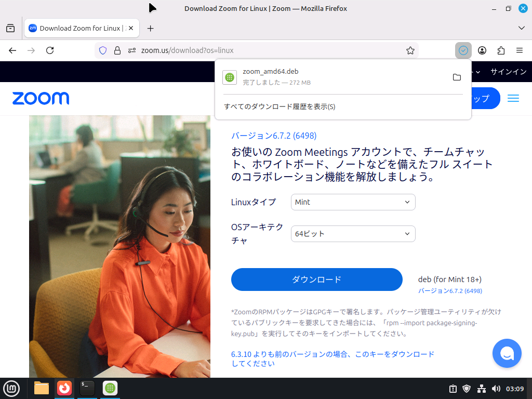Image resolution: width=532 pixels, height=399 pixels.
Task: Click the tracking protection shield in the address bar
Action: coord(103,50)
